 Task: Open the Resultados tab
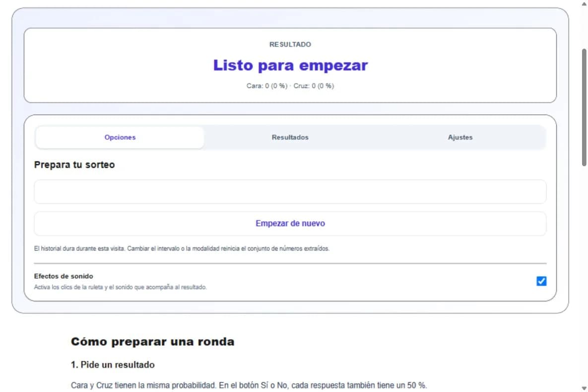point(290,137)
